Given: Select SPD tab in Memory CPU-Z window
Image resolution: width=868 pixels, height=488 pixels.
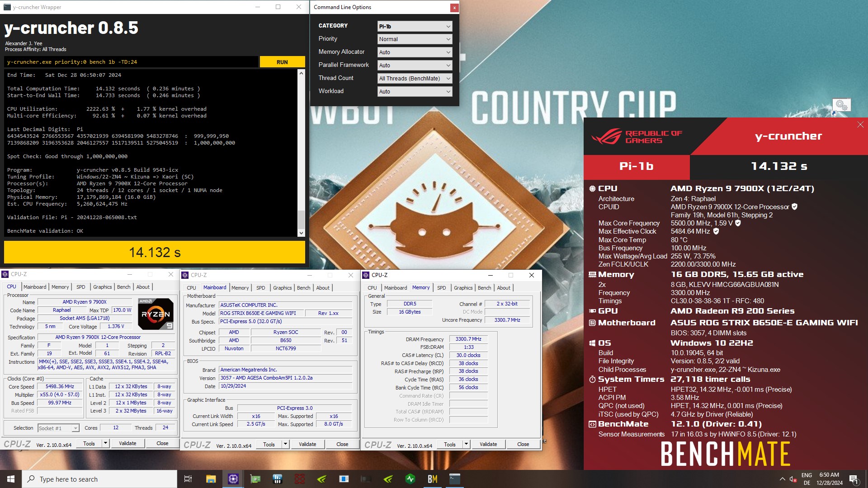Looking at the screenshot, I should pos(442,288).
